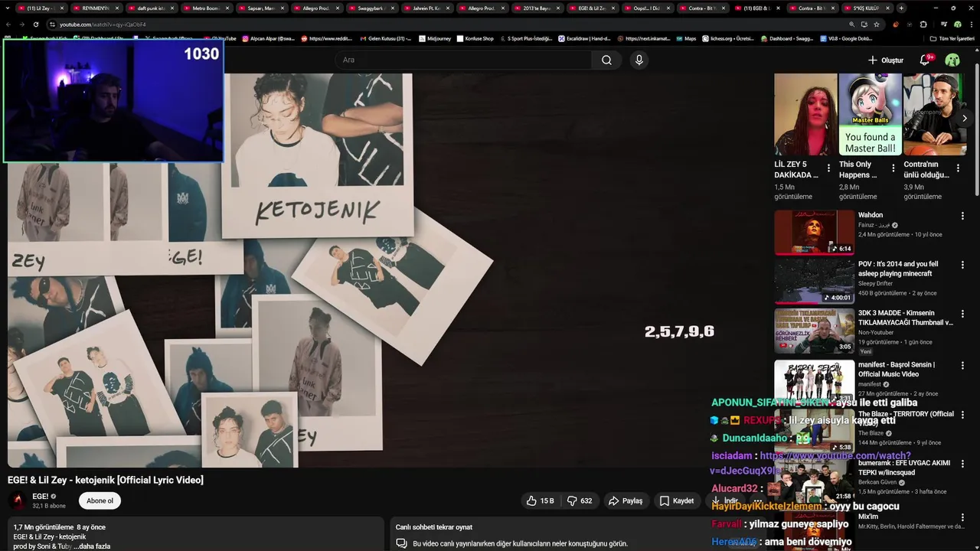Open the 3DK 3 MADDE thumbnail

[x=814, y=331]
